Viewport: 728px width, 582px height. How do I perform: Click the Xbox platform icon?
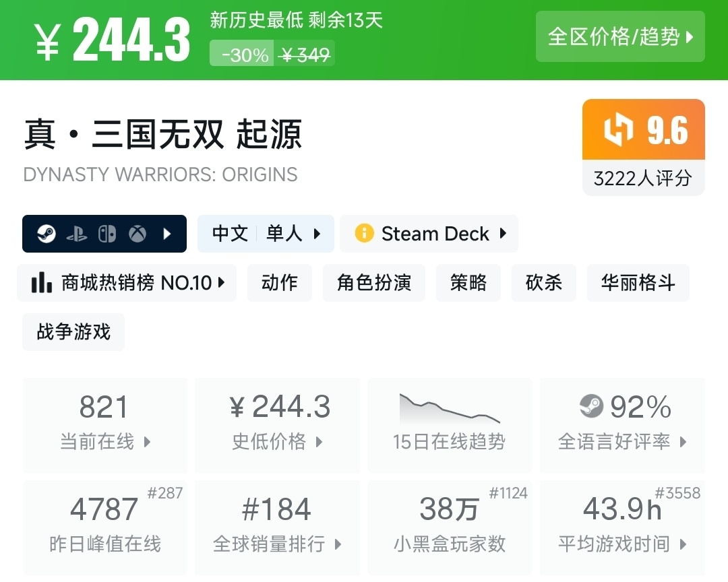[x=138, y=234]
